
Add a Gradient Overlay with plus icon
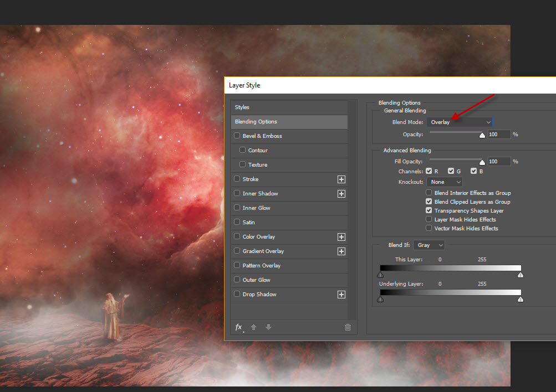(341, 251)
